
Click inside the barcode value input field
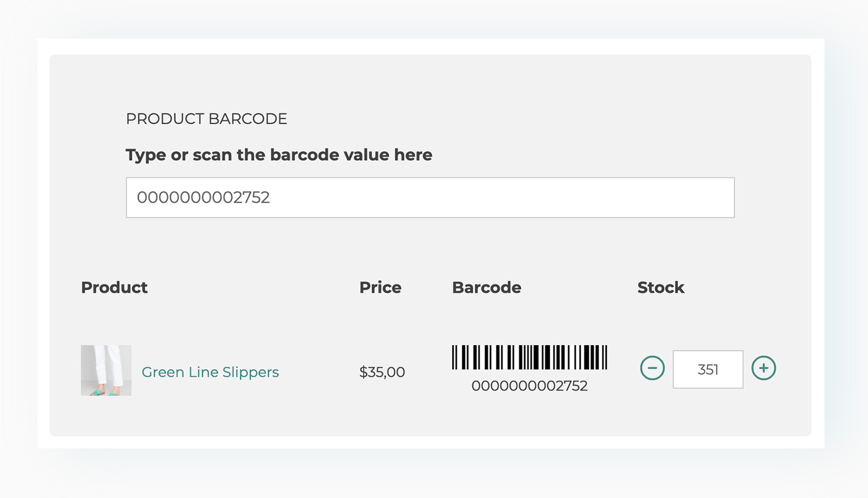(430, 198)
